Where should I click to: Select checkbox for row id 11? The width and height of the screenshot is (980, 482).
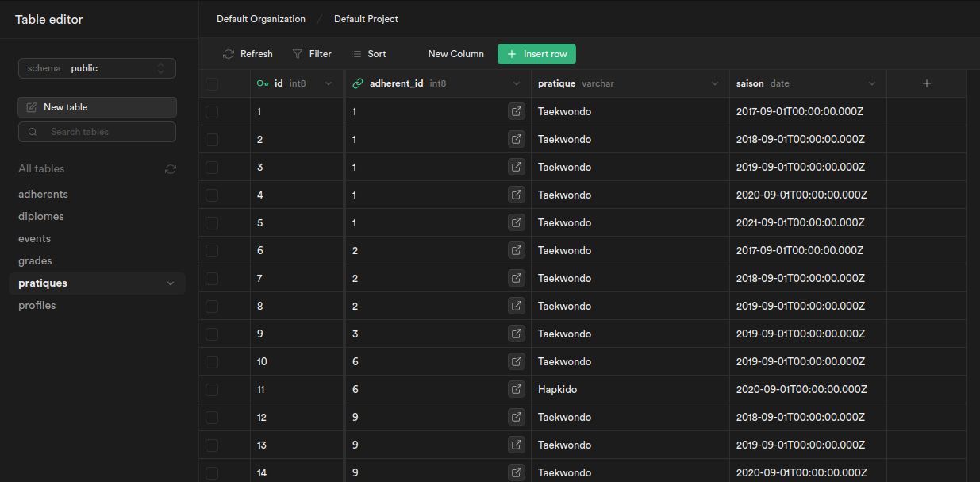click(x=212, y=390)
